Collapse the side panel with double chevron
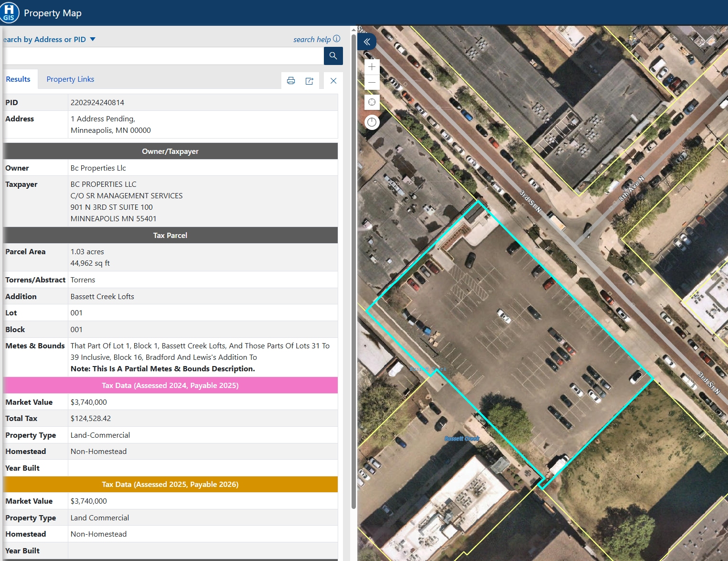 click(367, 42)
